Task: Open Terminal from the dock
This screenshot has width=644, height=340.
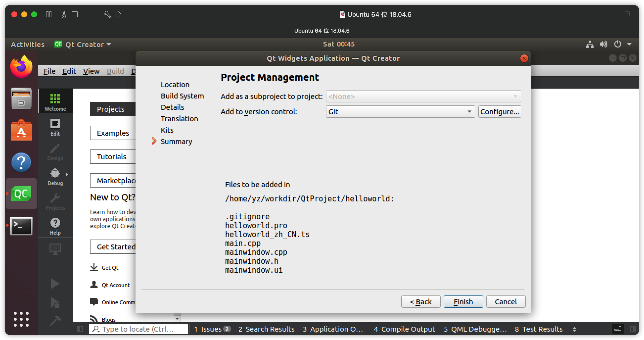Action: [x=21, y=226]
